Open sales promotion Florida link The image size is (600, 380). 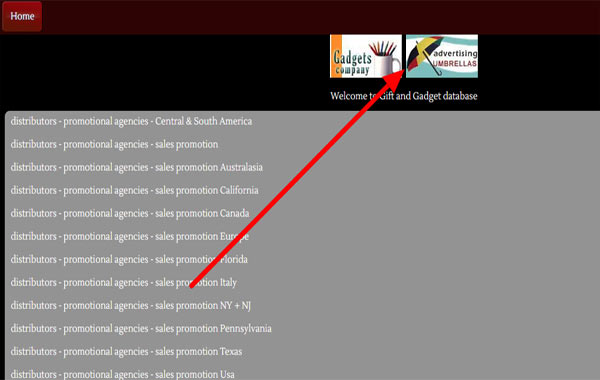click(129, 259)
